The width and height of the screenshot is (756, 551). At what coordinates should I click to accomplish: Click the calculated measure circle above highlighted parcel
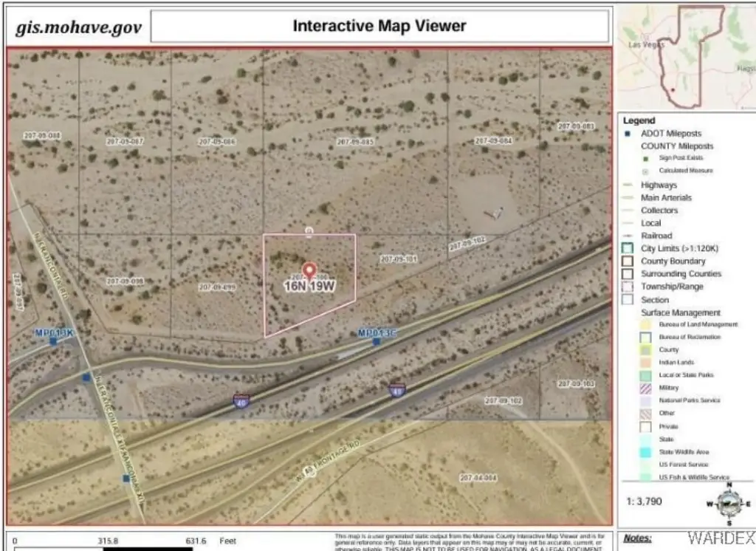[309, 231]
